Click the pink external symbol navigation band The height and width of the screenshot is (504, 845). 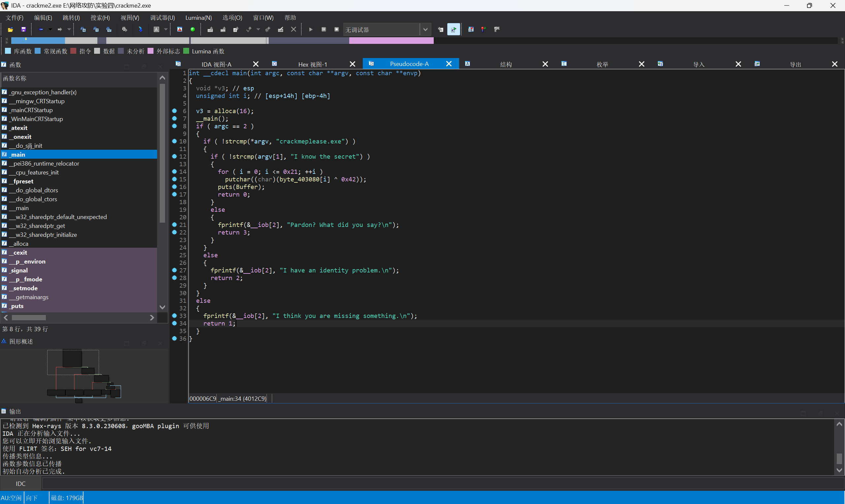391,41
